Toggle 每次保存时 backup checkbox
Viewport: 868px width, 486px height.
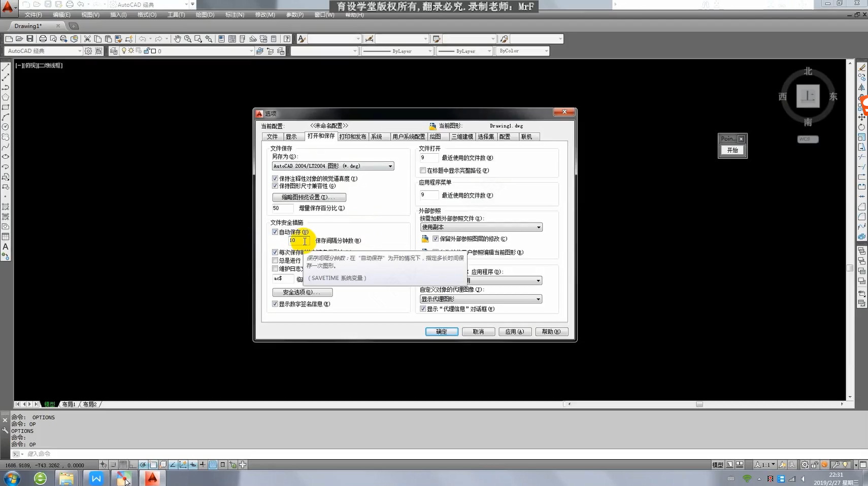tap(275, 252)
